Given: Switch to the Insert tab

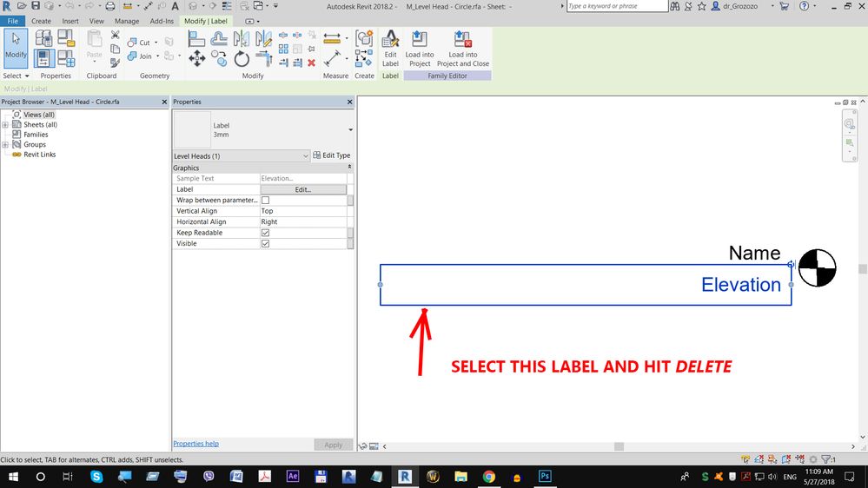Looking at the screenshot, I should [x=70, y=21].
